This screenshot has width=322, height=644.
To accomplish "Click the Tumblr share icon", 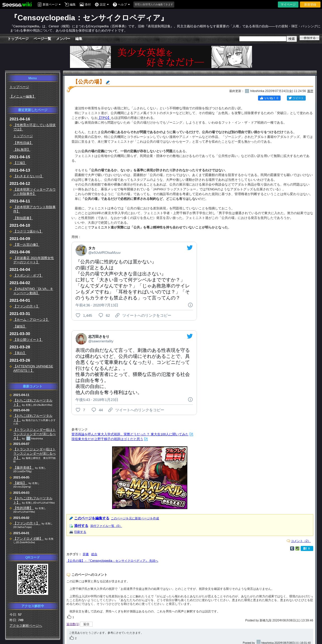I will point(292,548).
